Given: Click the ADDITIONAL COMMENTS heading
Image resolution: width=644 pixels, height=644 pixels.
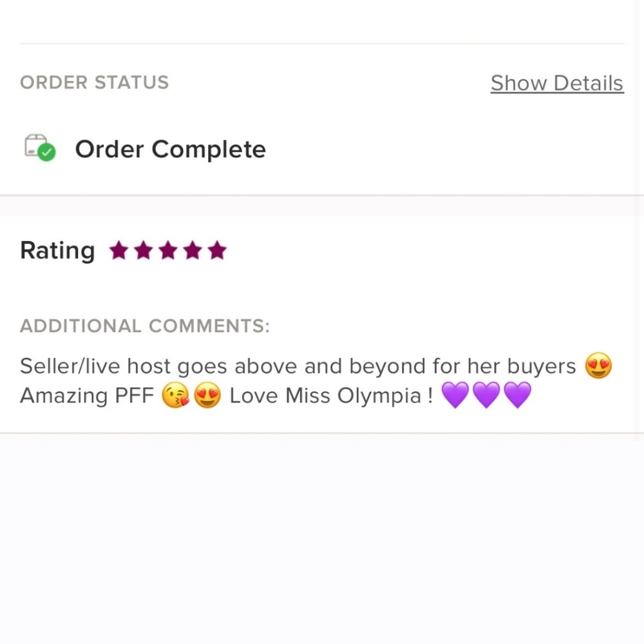Looking at the screenshot, I should (144, 326).
